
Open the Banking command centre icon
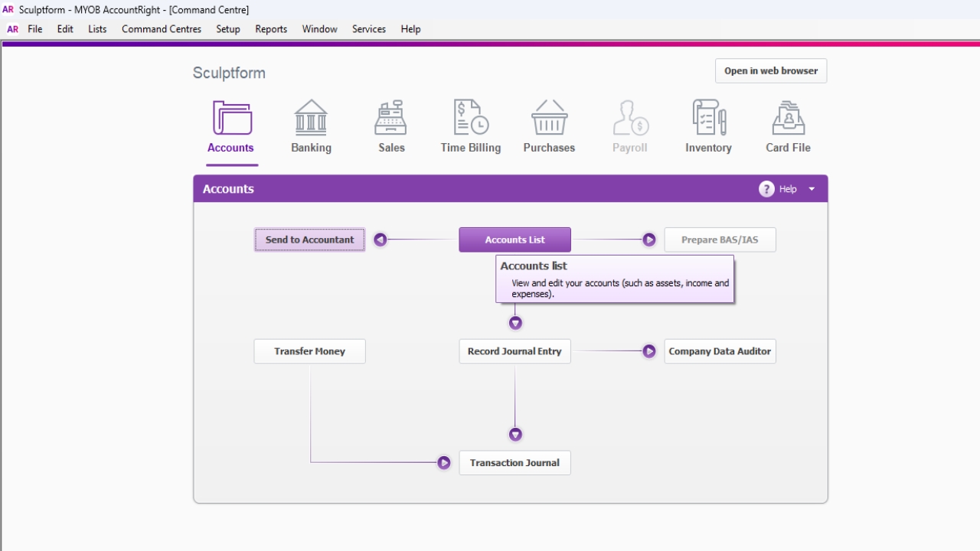click(311, 119)
